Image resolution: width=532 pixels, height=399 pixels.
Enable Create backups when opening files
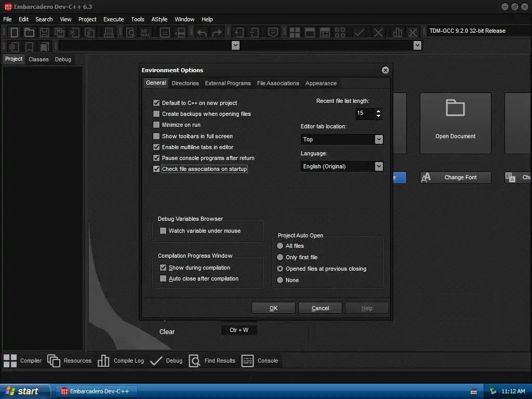point(156,114)
